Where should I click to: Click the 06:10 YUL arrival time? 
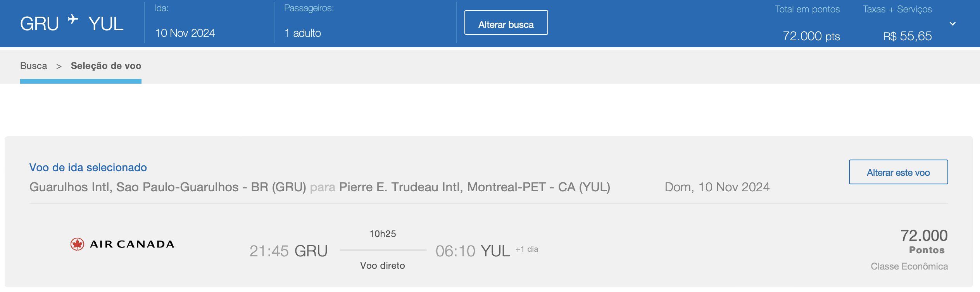[473, 251]
